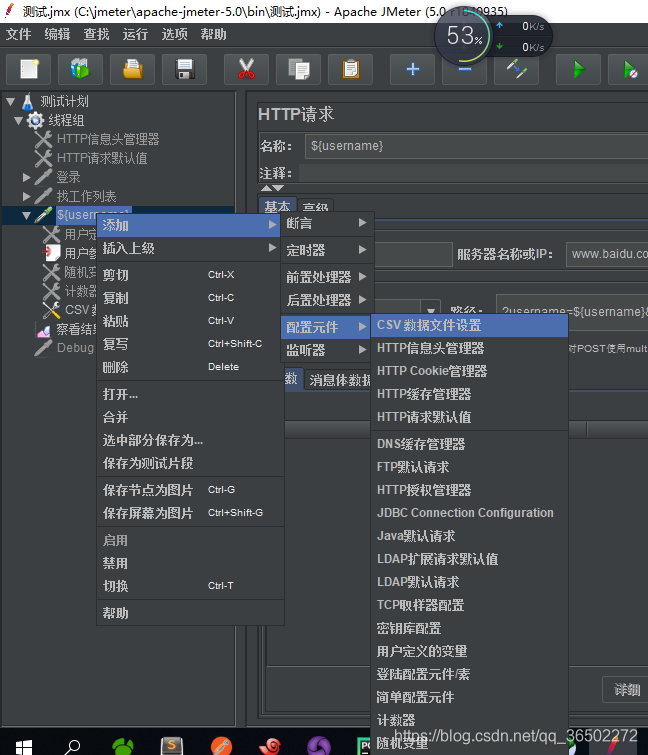Open the 添加 submenu in context menu
The height and width of the screenshot is (755, 648).
189,225
